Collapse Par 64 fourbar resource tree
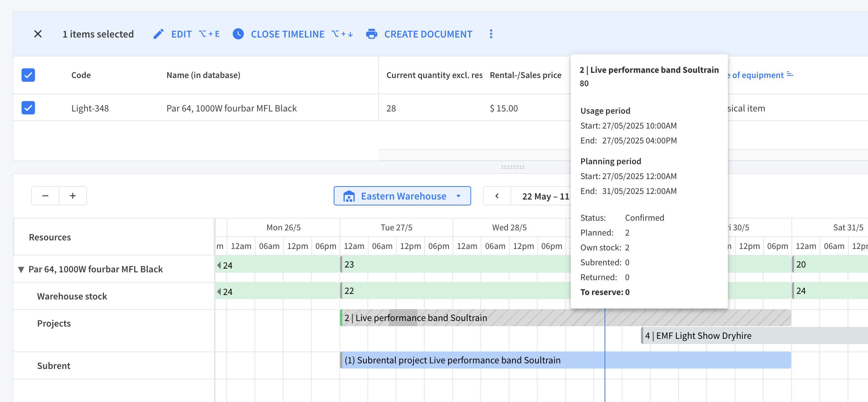This screenshot has height=402, width=868. click(21, 269)
